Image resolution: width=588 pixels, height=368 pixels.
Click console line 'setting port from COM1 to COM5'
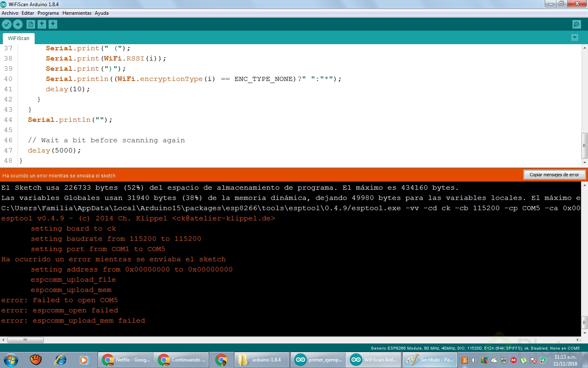tap(98, 249)
